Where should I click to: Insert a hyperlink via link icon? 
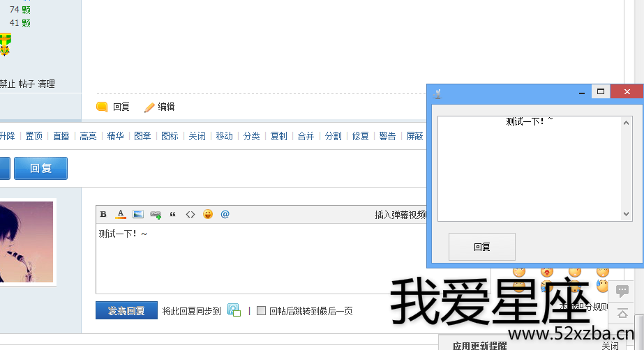[x=156, y=215]
